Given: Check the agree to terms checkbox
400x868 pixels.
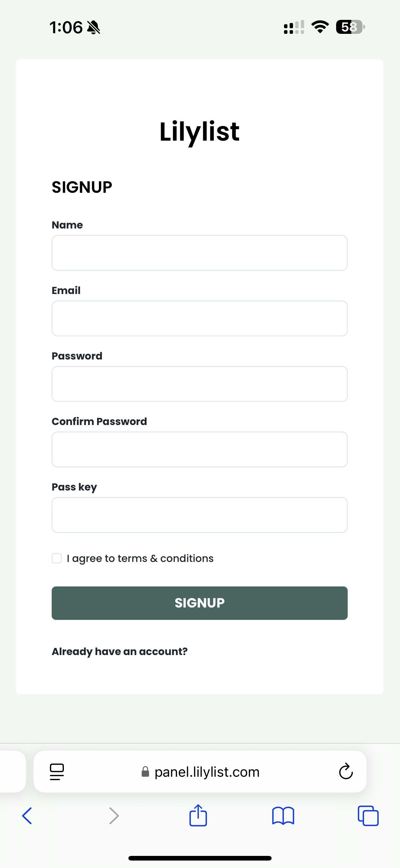Looking at the screenshot, I should [56, 558].
